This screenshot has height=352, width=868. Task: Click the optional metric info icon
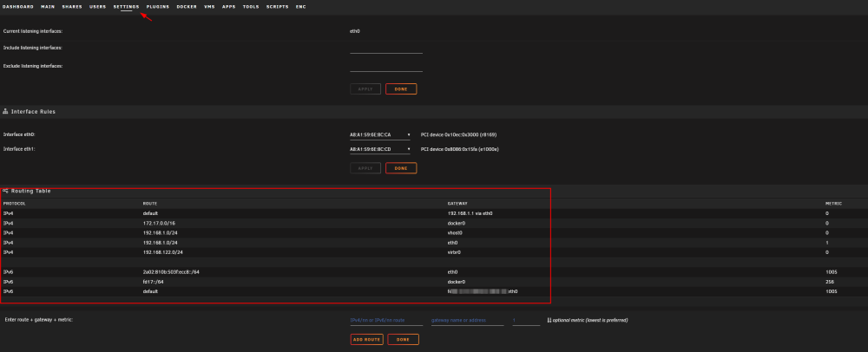(x=549, y=320)
